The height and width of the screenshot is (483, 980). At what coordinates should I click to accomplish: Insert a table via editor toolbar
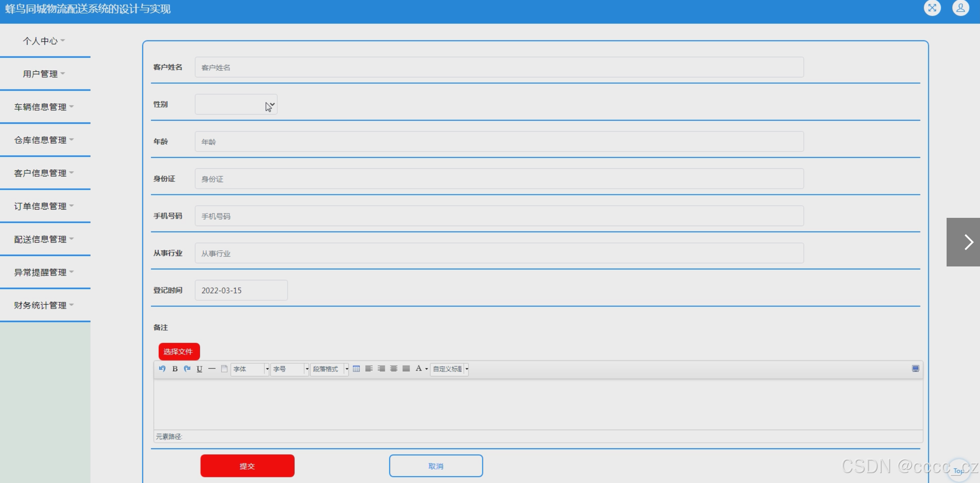click(x=356, y=368)
